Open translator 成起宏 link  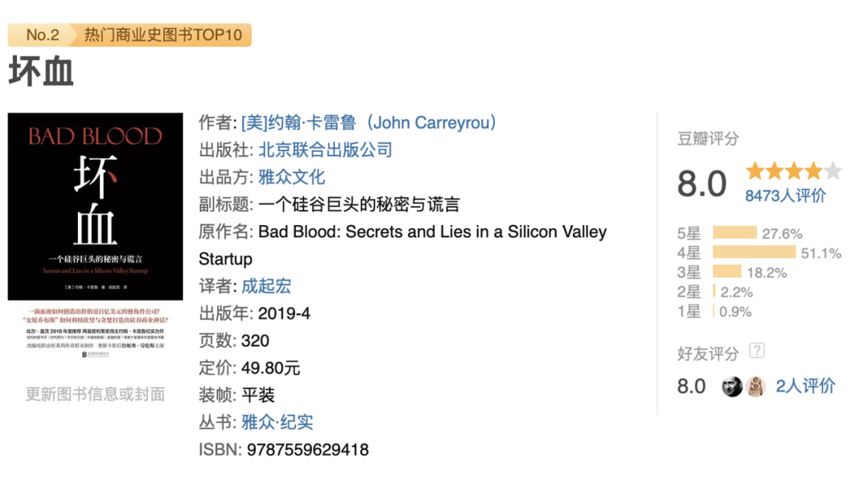coord(266,286)
